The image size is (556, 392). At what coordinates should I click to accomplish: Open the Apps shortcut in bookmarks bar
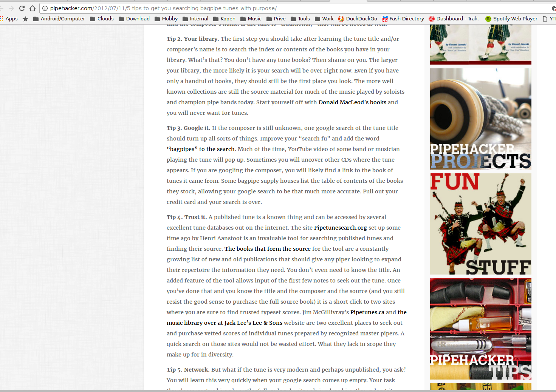pos(9,19)
